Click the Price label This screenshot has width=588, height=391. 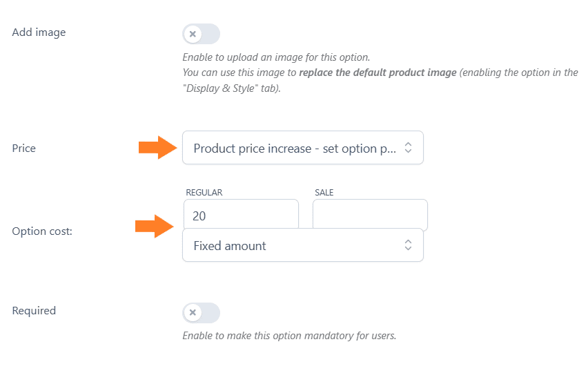23,149
